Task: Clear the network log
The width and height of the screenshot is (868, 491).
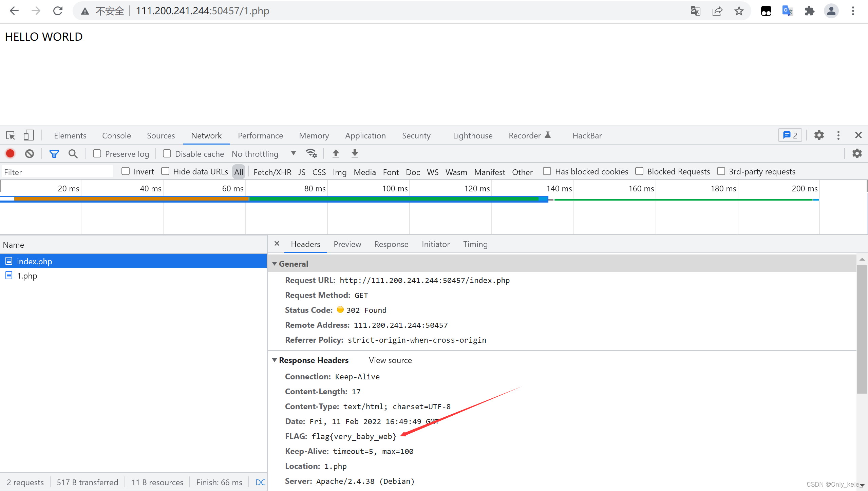Action: 30,154
